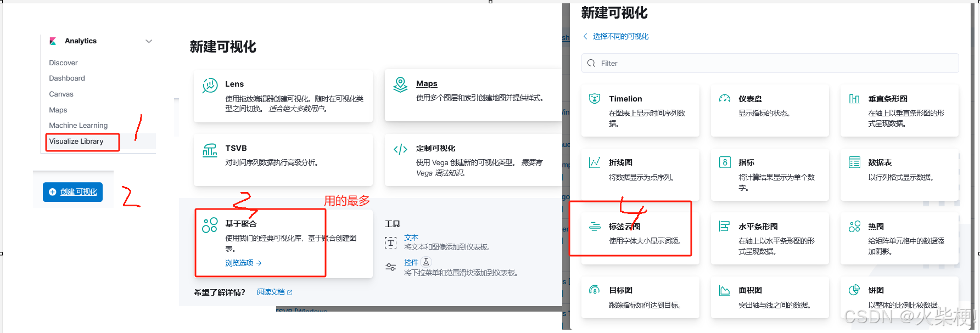The width and height of the screenshot is (980, 333).
Task: Click the 创建可视化 button
Action: (x=72, y=192)
